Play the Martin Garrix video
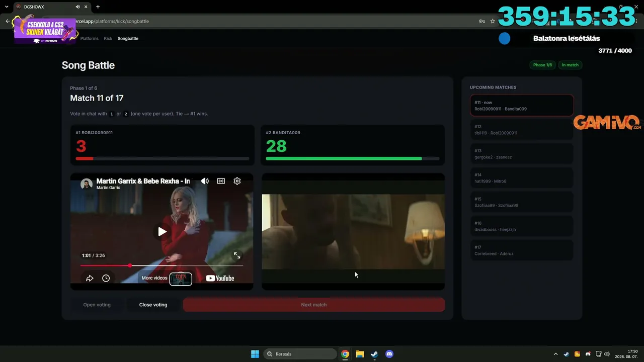 tap(162, 232)
